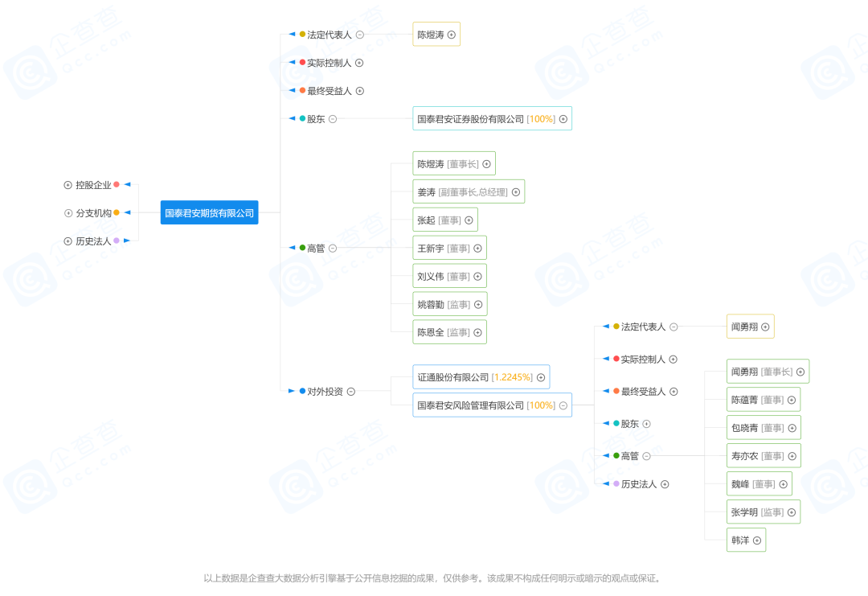Expand the 控股企业 node
This screenshot has width=868, height=596.
click(68, 185)
